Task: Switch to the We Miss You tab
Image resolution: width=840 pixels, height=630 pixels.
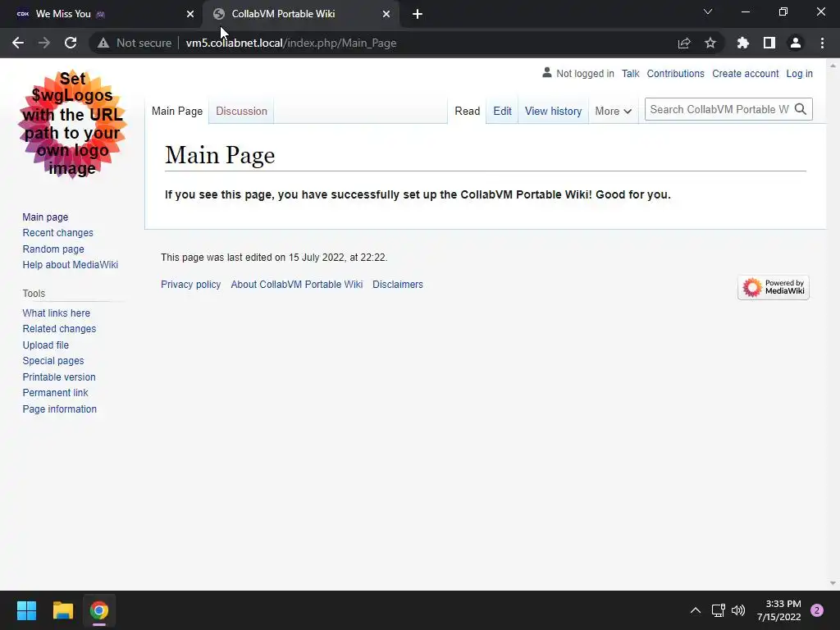Action: coord(102,14)
